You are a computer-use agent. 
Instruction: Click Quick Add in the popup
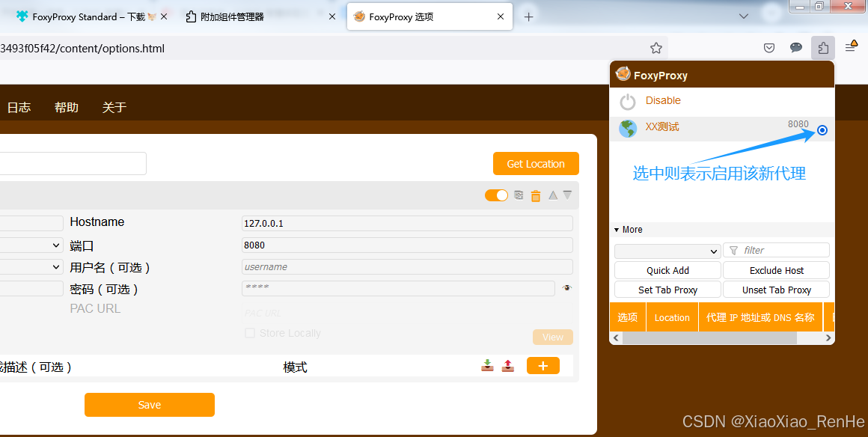(667, 270)
